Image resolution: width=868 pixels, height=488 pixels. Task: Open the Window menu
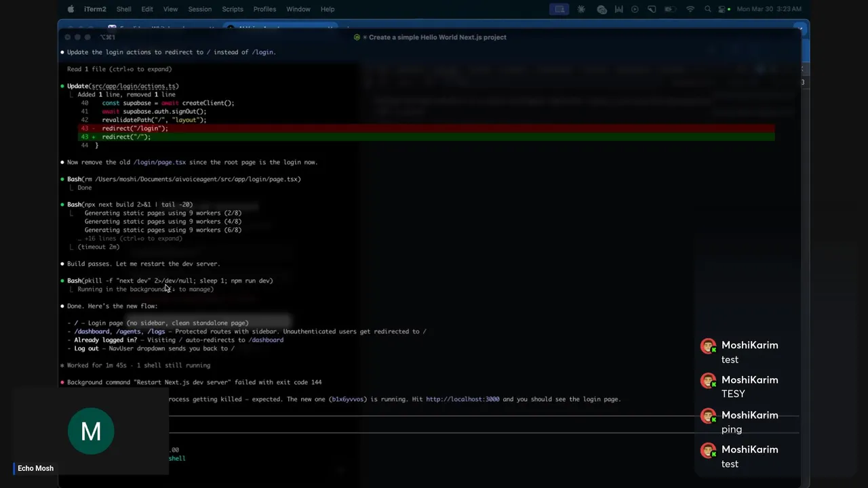pyautogui.click(x=298, y=9)
